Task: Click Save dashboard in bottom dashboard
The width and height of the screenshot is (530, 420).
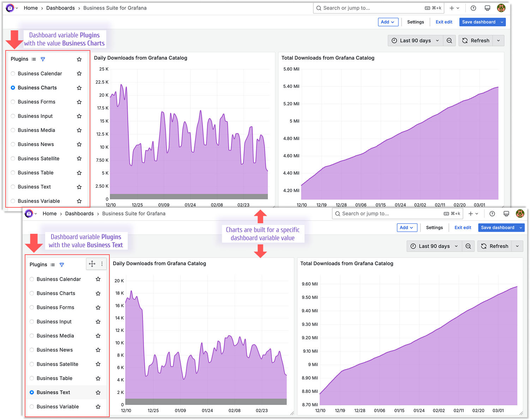Action: pos(498,227)
